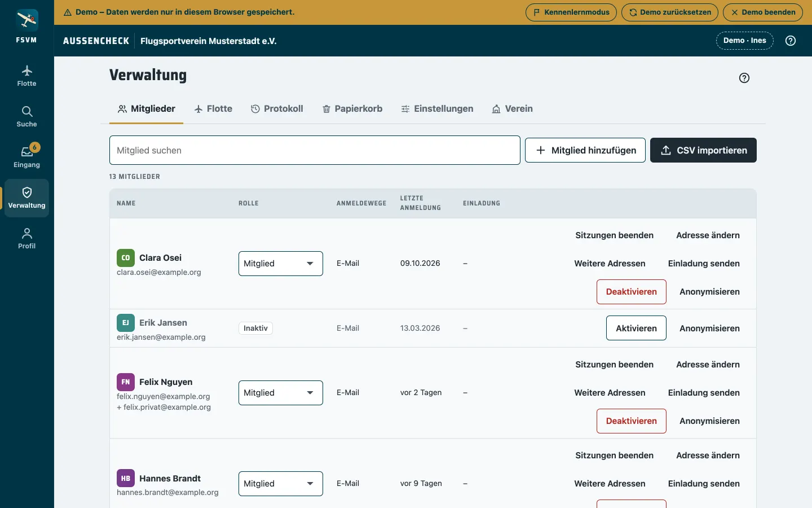
Task: Click Sitzungen beenden for Clara Osei
Action: pyautogui.click(x=615, y=235)
